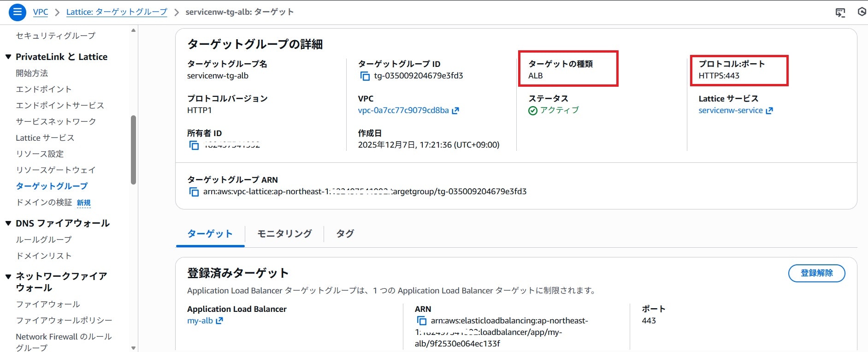Viewport: 868px width, 352px height.
Task: Open エンドポイント in sidebar
Action: 44,89
